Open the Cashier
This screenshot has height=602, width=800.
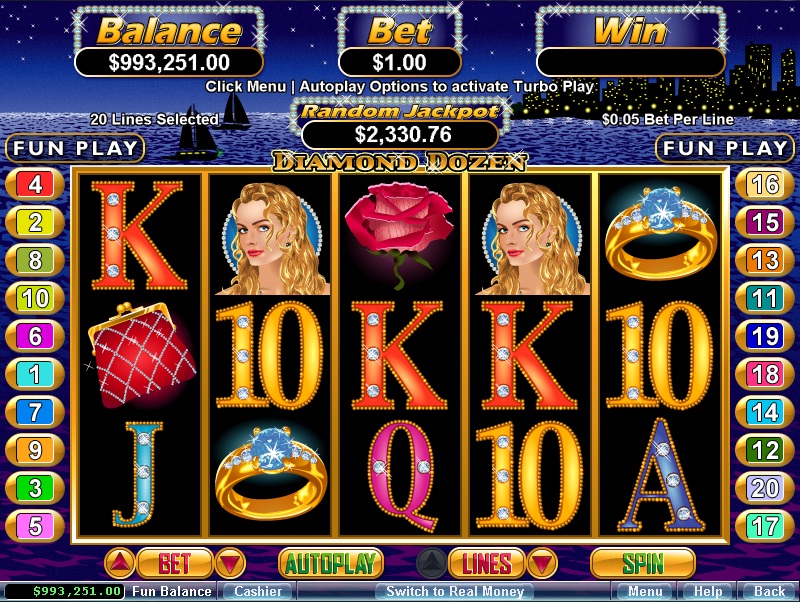tap(258, 591)
